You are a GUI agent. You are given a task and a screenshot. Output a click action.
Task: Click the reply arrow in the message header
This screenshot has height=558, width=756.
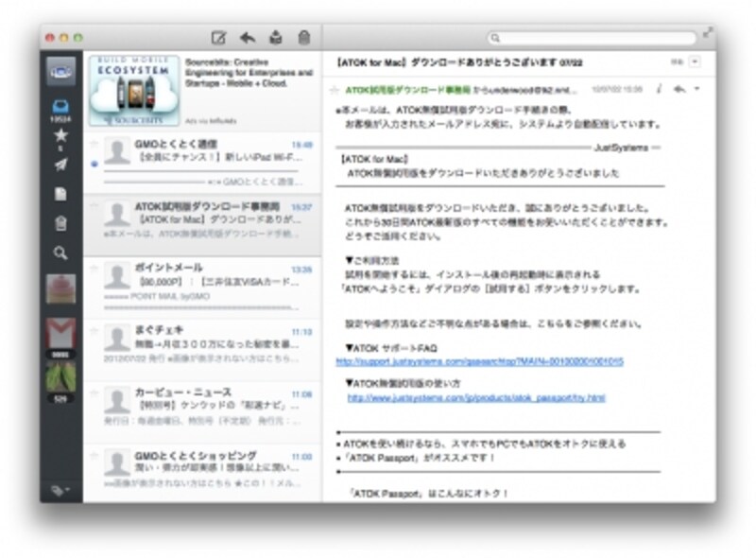(x=679, y=89)
